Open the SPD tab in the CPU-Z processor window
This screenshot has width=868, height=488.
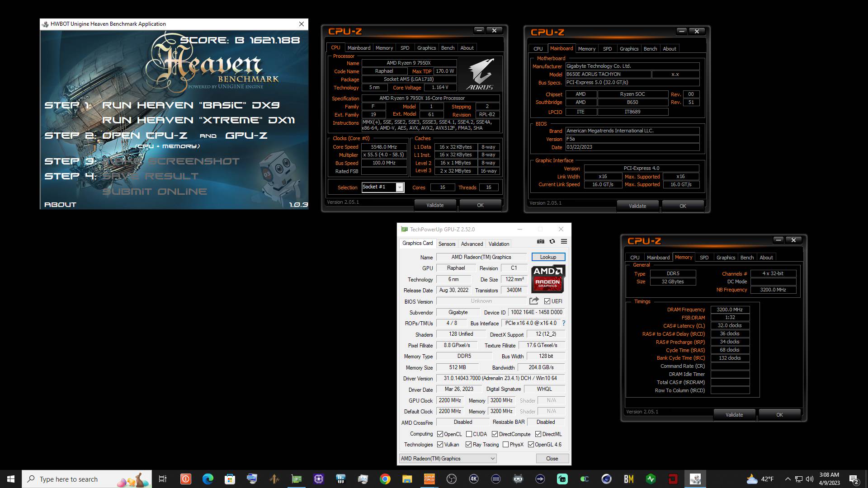405,48
